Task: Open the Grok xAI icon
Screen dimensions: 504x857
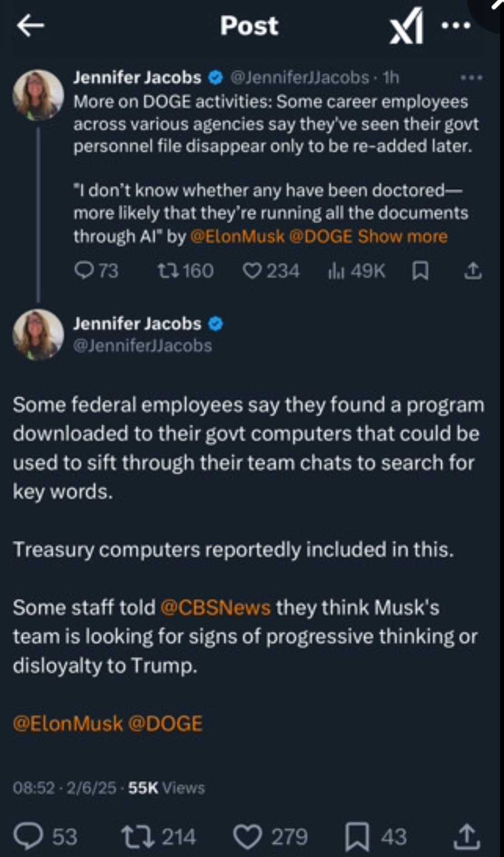Action: (406, 27)
